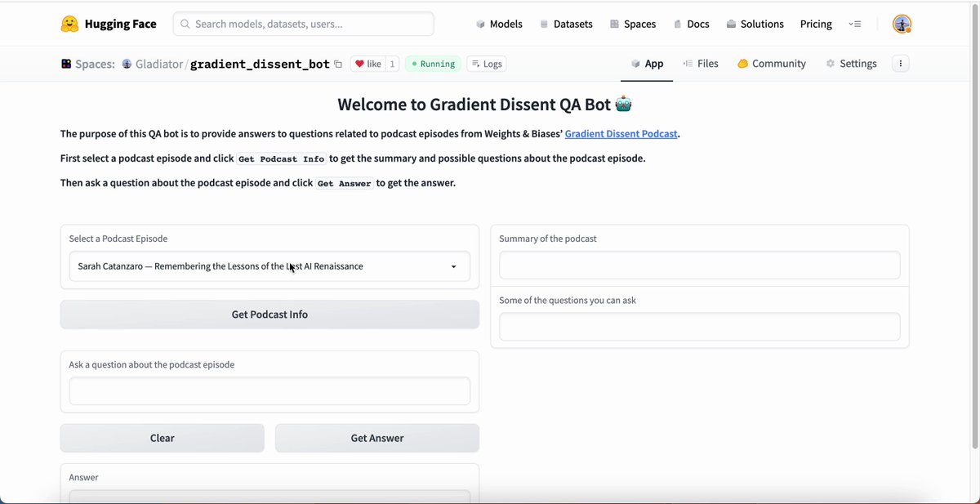Click the Summary of the podcast box

click(700, 265)
